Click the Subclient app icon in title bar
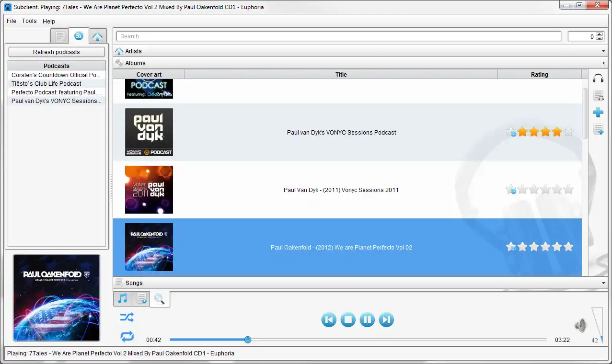Viewport: 612px width, 364px height. (x=8, y=7)
